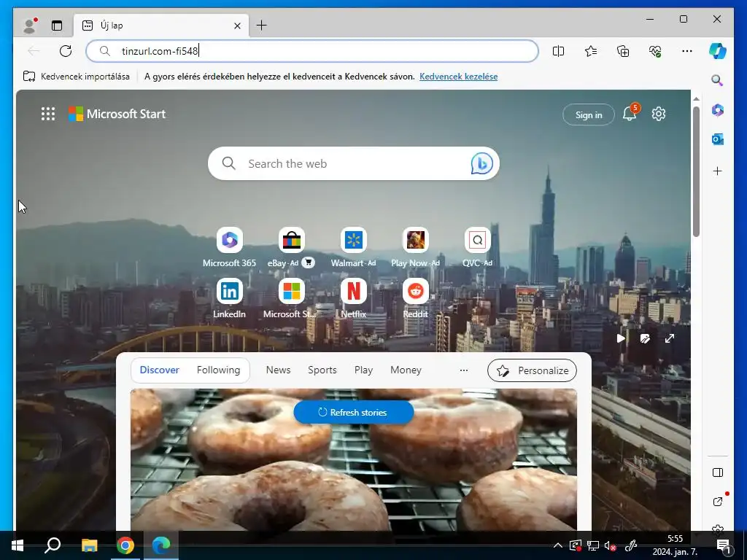
Task: Open the Microsoft 365 sidebar icon
Action: pos(718,110)
